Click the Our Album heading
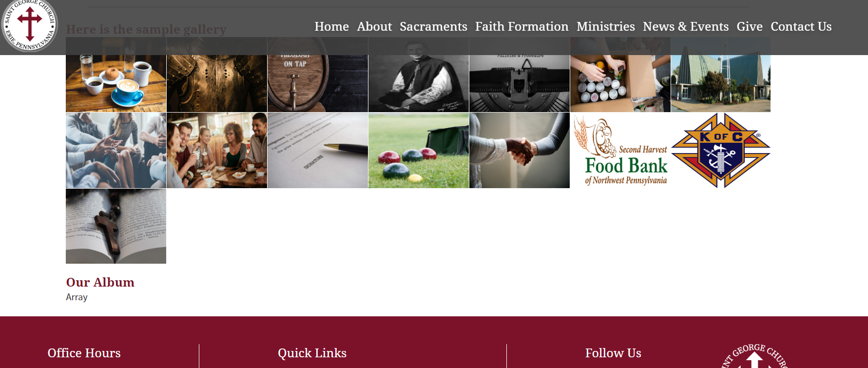This screenshot has height=368, width=868. 100,282
